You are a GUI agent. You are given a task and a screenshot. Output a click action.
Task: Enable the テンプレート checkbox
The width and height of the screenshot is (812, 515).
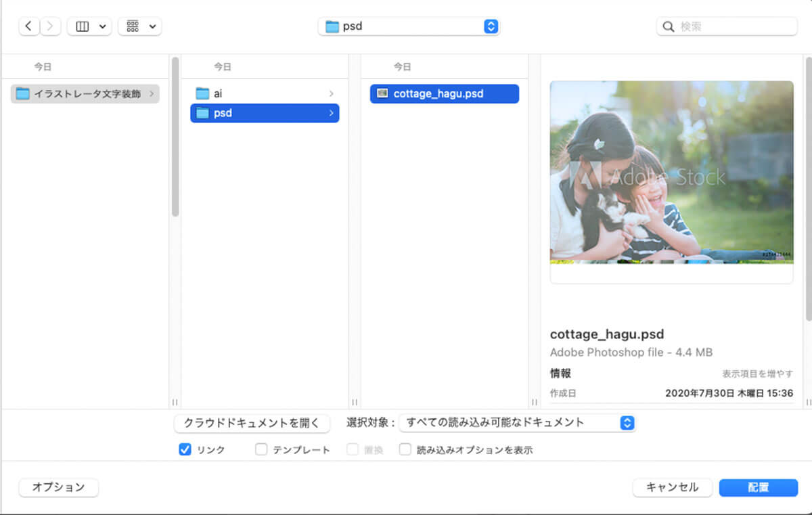click(261, 449)
